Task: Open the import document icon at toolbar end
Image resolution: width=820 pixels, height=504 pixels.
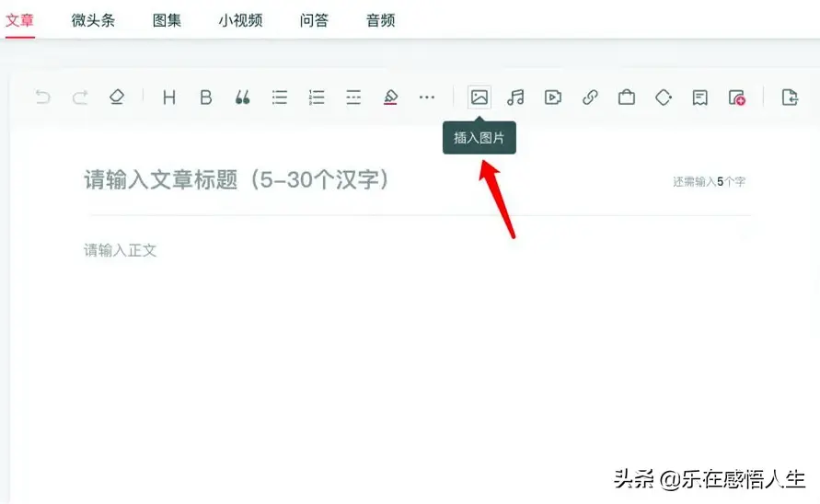Action: coord(789,97)
